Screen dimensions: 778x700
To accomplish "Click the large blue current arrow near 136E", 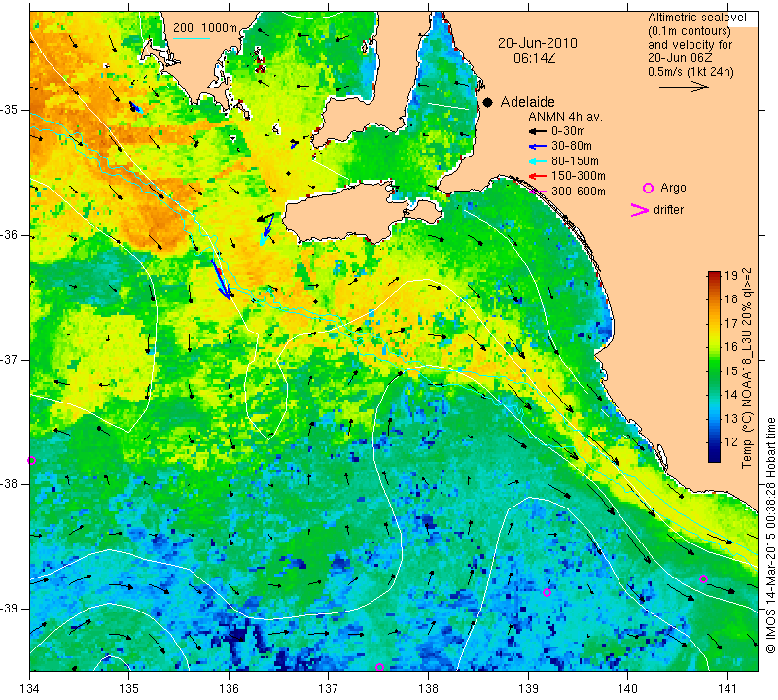I will [x=221, y=280].
